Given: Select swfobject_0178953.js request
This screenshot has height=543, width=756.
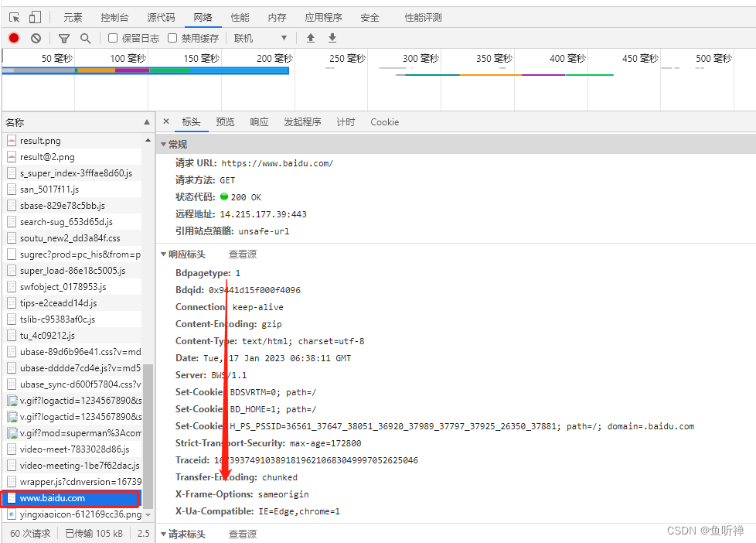Looking at the screenshot, I should point(73,287).
